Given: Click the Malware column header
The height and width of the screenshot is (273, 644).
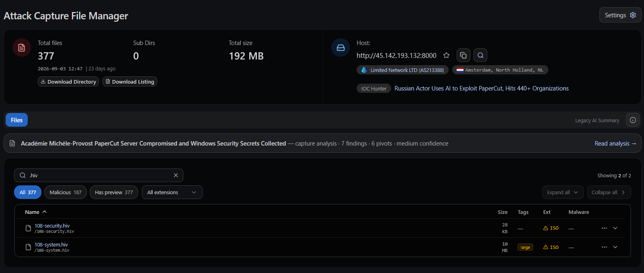Looking at the screenshot, I should click(579, 212).
